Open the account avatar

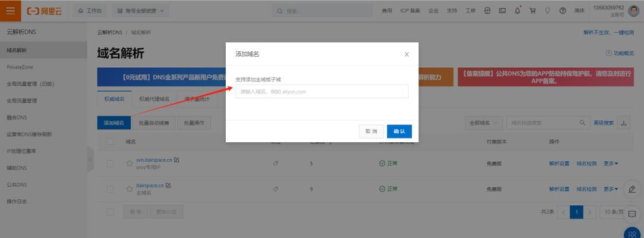coord(633,11)
